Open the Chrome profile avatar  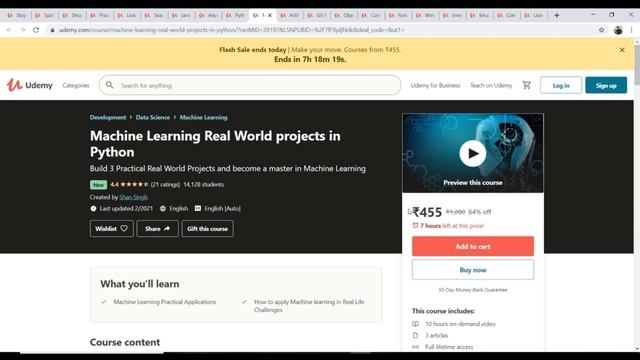click(x=618, y=30)
